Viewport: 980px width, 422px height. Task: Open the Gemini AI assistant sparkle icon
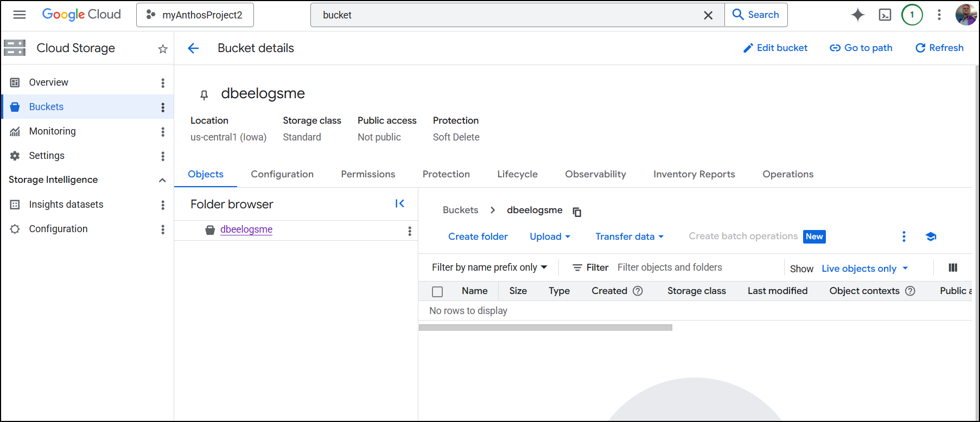click(857, 15)
